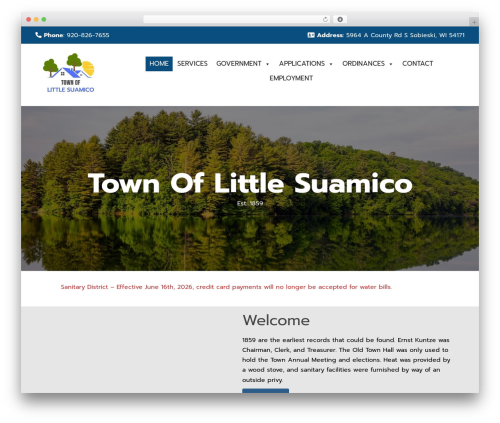Open the GOVERNMENT menu
Image resolution: width=500 pixels, height=423 pixels.
pos(239,64)
